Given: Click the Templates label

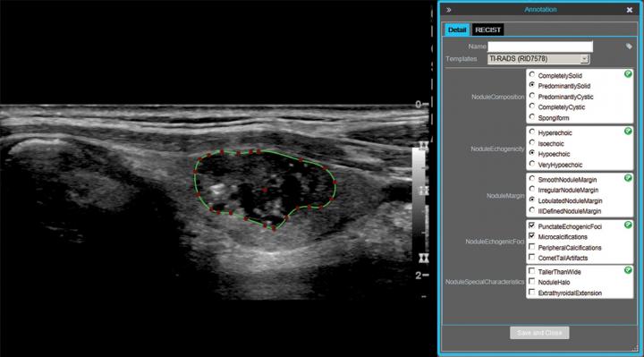Looking at the screenshot, I should [461, 59].
